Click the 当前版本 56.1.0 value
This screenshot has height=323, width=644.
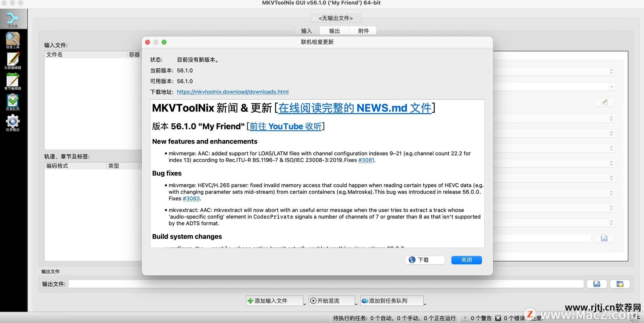[x=185, y=71]
